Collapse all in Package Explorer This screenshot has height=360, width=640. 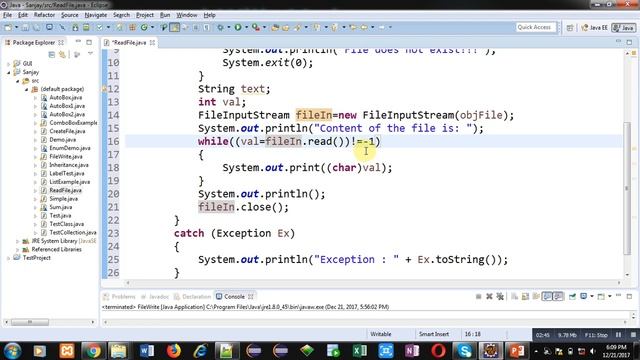tap(52, 55)
